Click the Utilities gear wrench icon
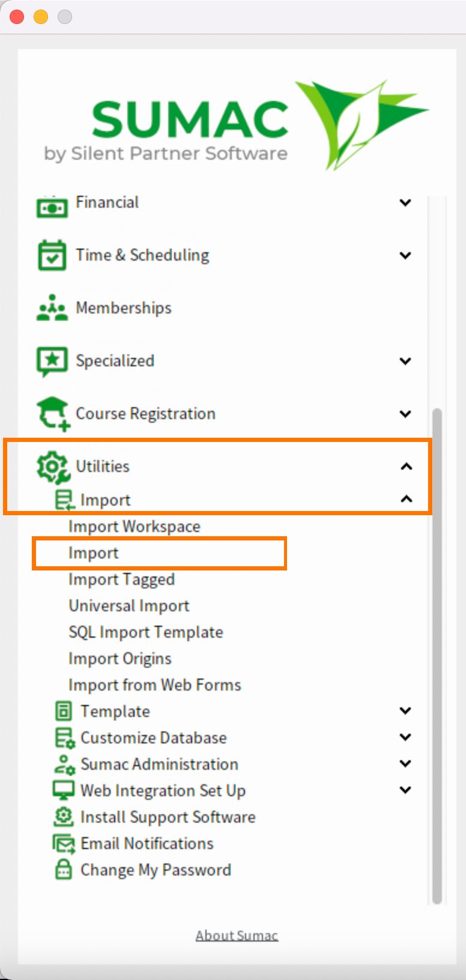The image size is (466, 980). click(x=52, y=467)
